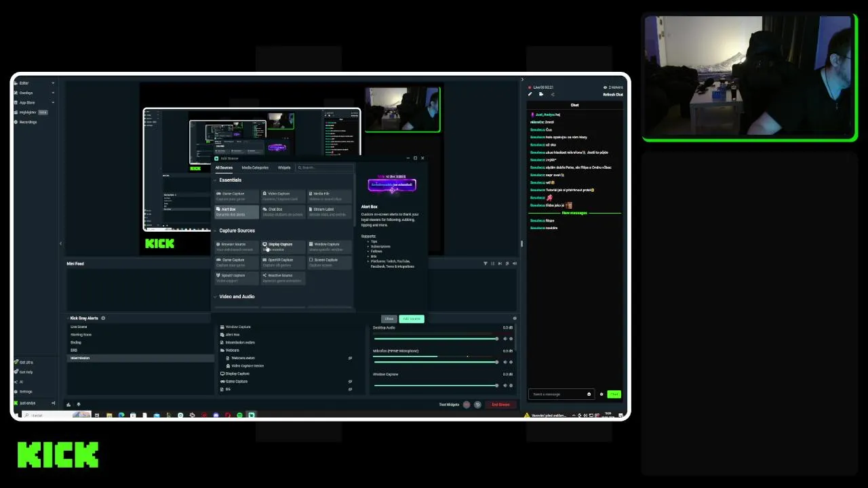Select the Alert Box source card
This screenshot has width=868, height=488.
click(x=236, y=212)
